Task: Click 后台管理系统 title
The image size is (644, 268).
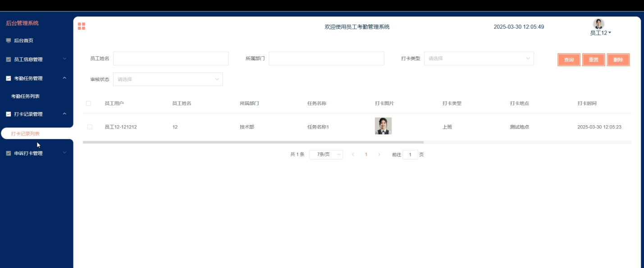Action: point(22,23)
